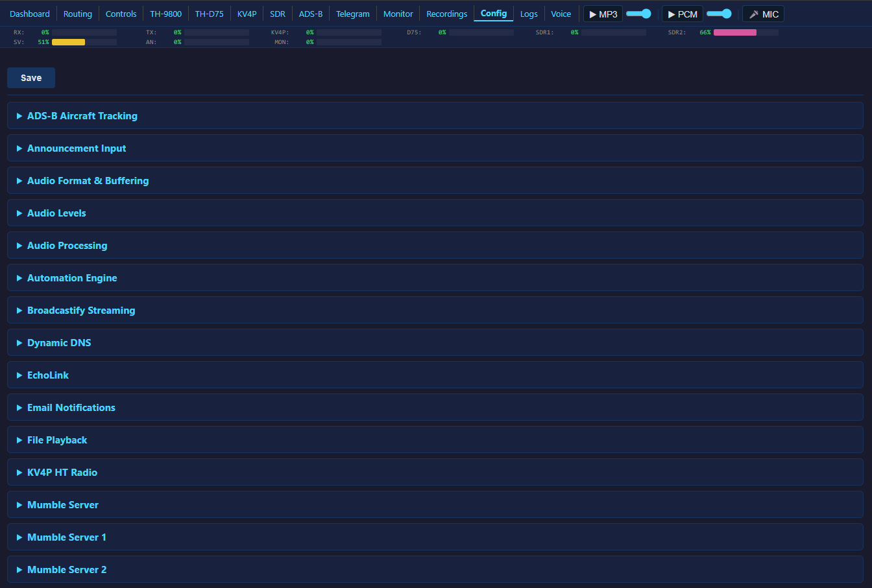Expand KV4P HT Radio section
The image size is (872, 588).
435,473
